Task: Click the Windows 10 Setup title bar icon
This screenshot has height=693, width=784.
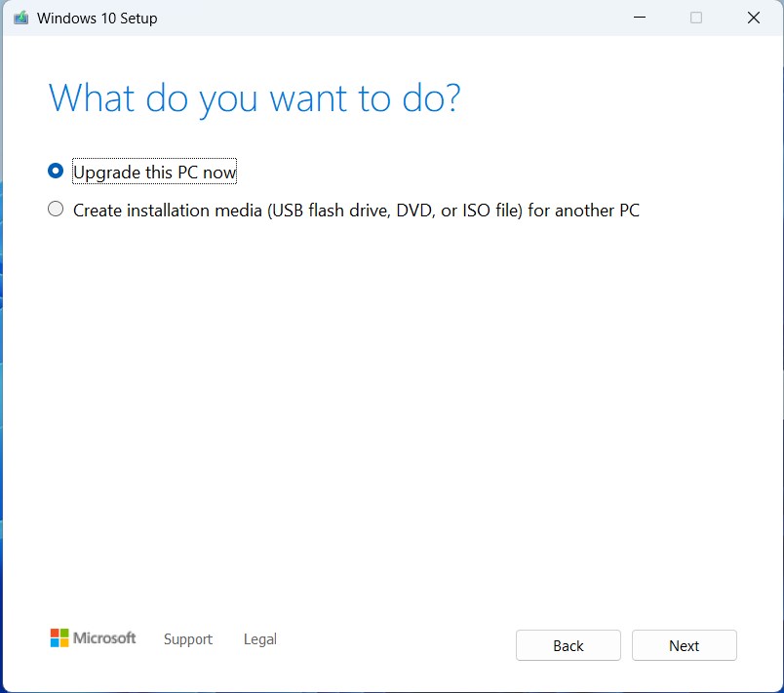Action: click(x=21, y=18)
